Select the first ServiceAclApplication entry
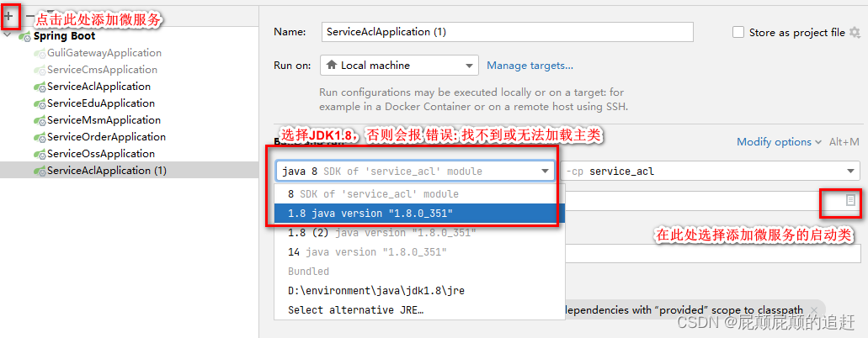The height and width of the screenshot is (338, 868). (99, 87)
